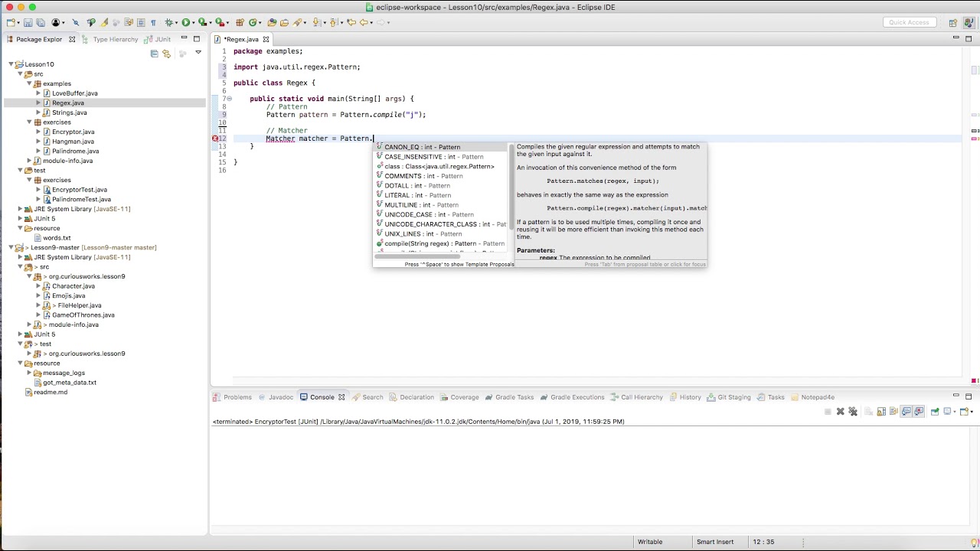Open Open Perspective icon at top right
This screenshot has height=551, width=980.
[953, 22]
